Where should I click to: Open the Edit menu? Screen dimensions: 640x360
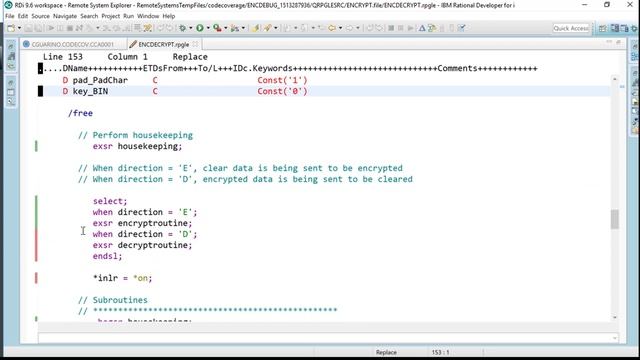(x=23, y=16)
